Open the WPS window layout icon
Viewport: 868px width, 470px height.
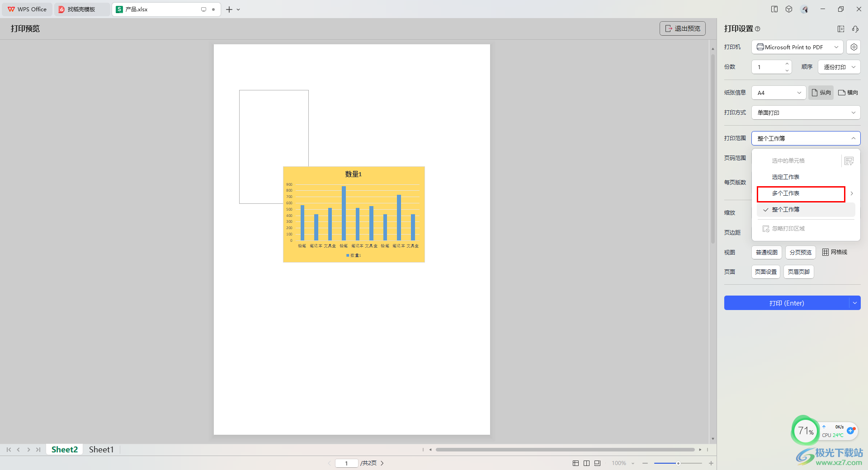pyautogui.click(x=774, y=9)
